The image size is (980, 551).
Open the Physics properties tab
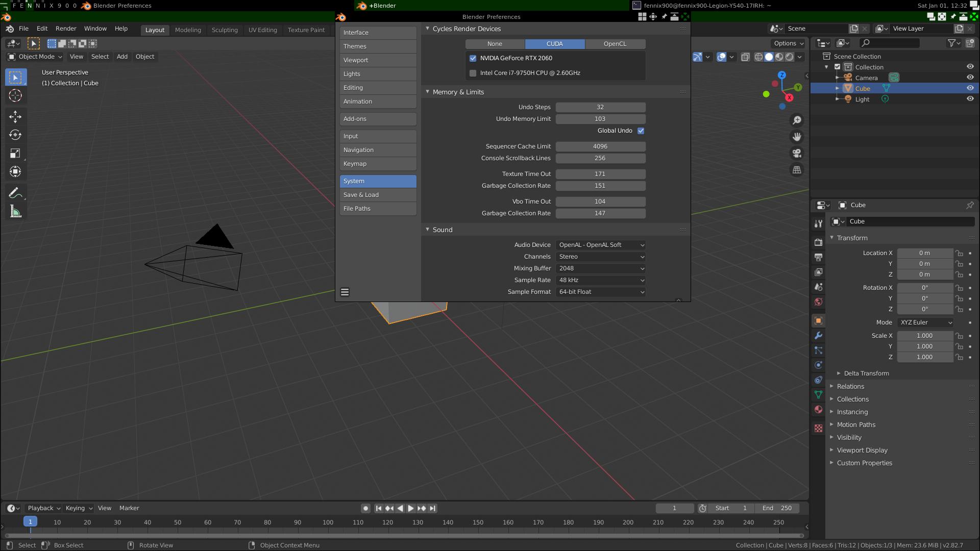tap(818, 365)
